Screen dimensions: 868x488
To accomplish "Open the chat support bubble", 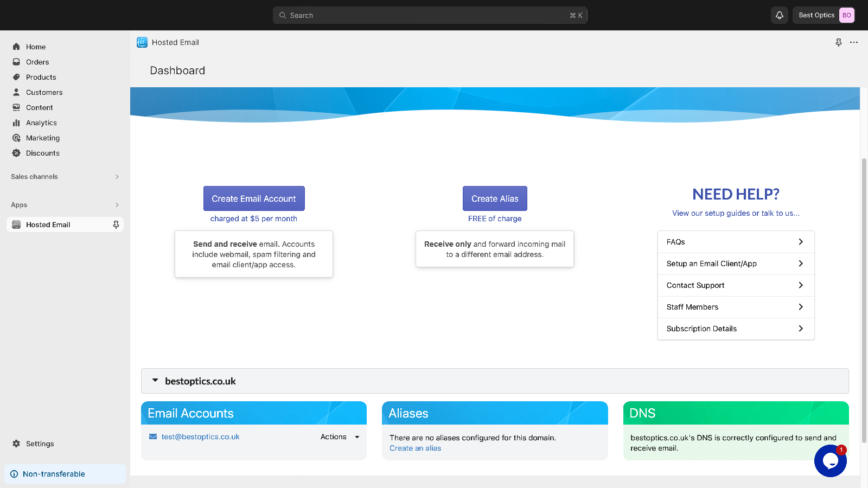I will tap(830, 461).
